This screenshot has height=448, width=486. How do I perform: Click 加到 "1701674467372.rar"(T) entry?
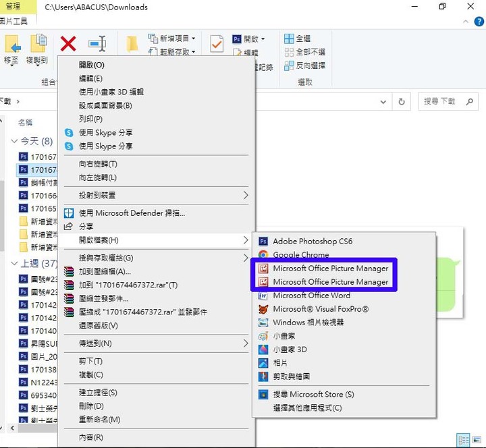pos(156,285)
